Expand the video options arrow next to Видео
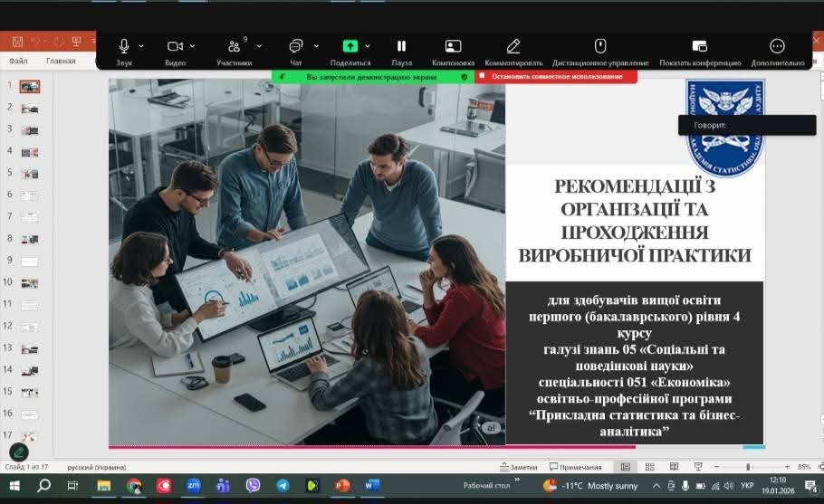The image size is (824, 504). 192,46
